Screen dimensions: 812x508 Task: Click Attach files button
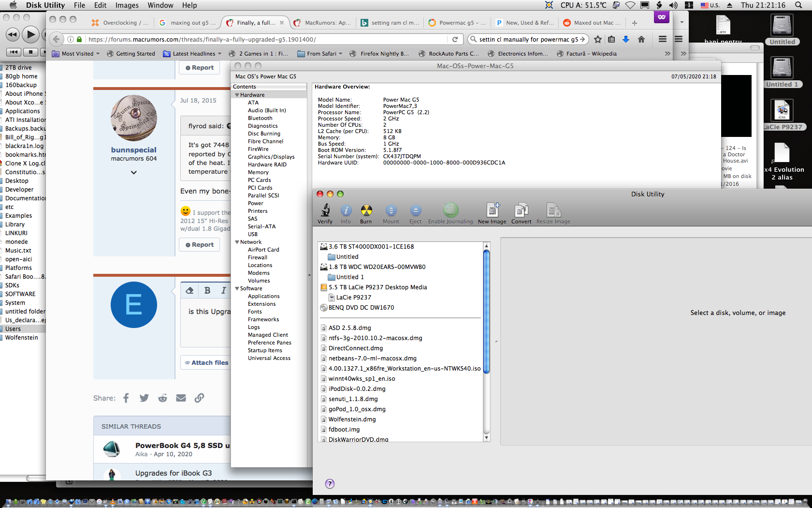coord(206,362)
